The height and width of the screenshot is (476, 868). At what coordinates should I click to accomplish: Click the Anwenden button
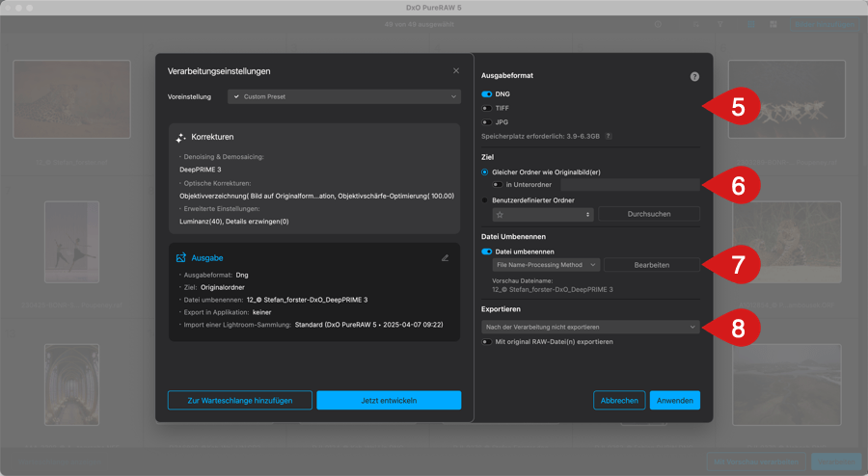[x=675, y=400]
